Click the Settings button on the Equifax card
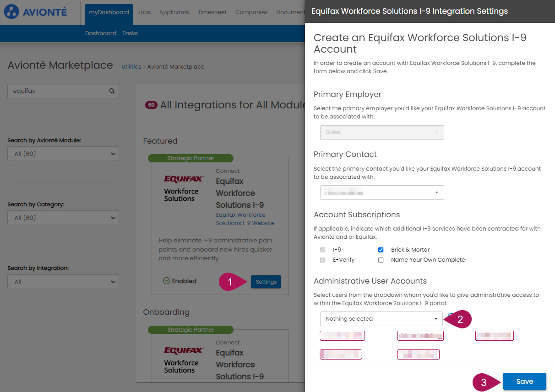The height and width of the screenshot is (392, 555). point(266,282)
